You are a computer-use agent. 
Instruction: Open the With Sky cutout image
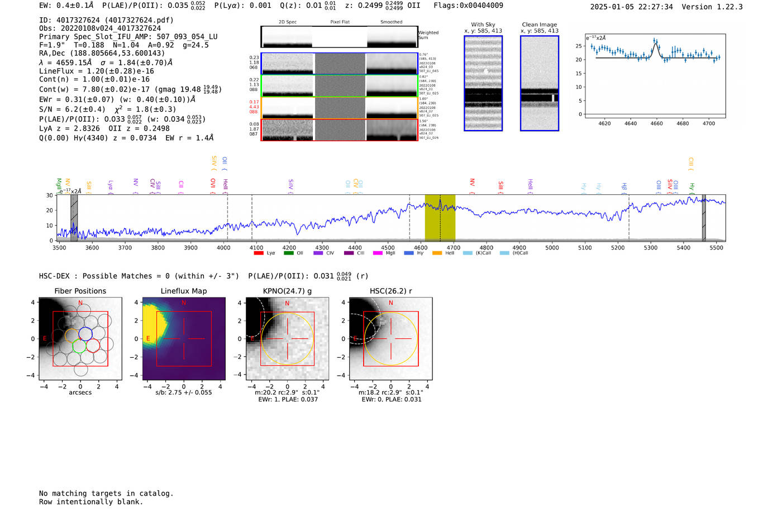click(483, 83)
